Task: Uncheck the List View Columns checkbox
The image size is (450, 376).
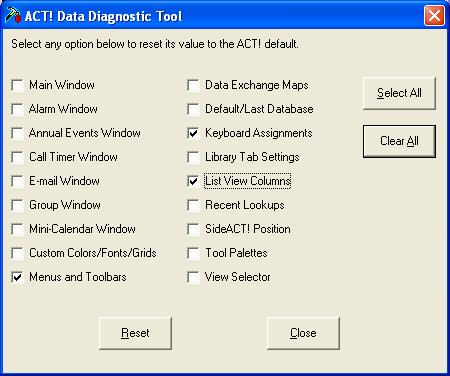Action: (x=193, y=181)
